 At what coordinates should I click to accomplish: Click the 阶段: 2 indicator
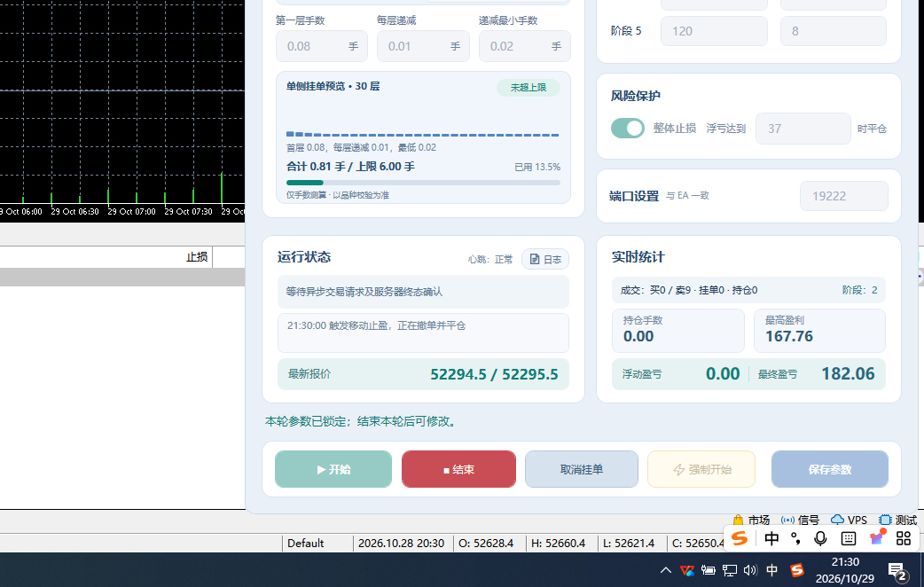pos(860,290)
